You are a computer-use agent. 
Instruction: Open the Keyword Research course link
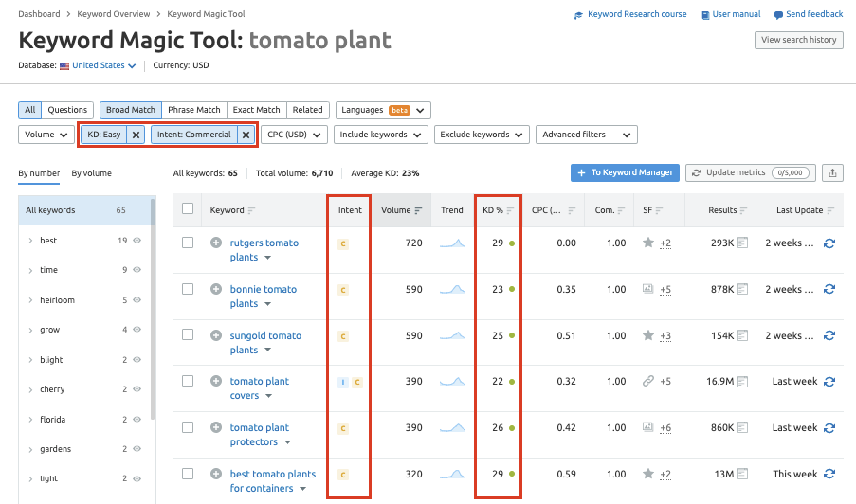(630, 15)
